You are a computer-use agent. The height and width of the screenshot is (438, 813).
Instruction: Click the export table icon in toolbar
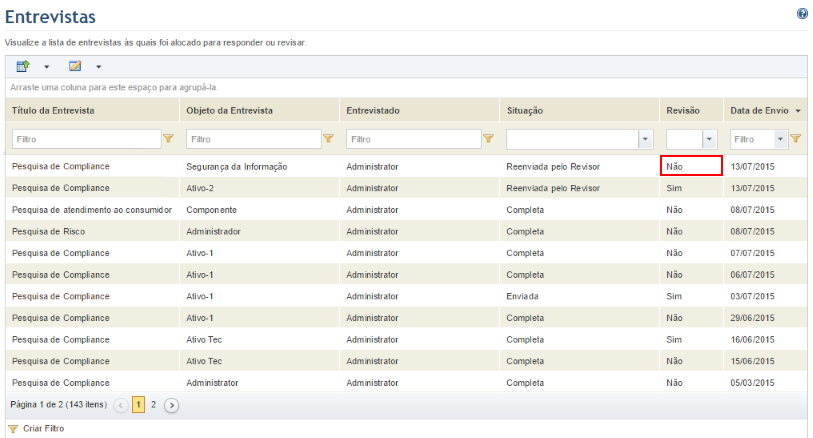coord(23,66)
